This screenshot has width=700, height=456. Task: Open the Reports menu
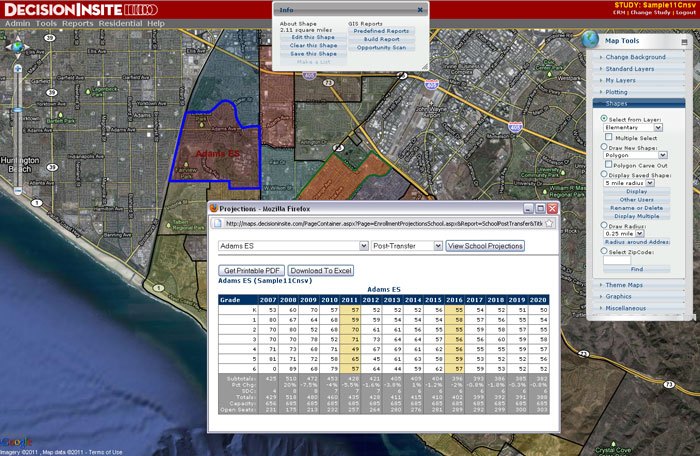tap(76, 22)
